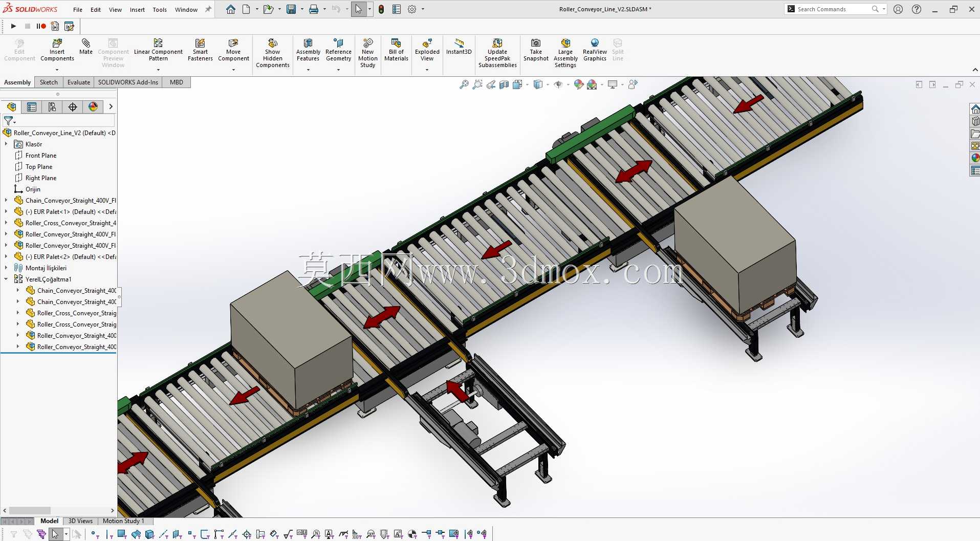The height and width of the screenshot is (541, 980).
Task: Open the File menu
Action: click(x=78, y=10)
